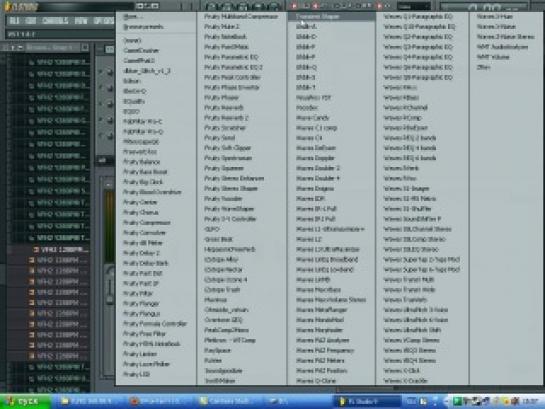
Task: Insert Fruity Parametric EQ 2
Action: (x=233, y=67)
